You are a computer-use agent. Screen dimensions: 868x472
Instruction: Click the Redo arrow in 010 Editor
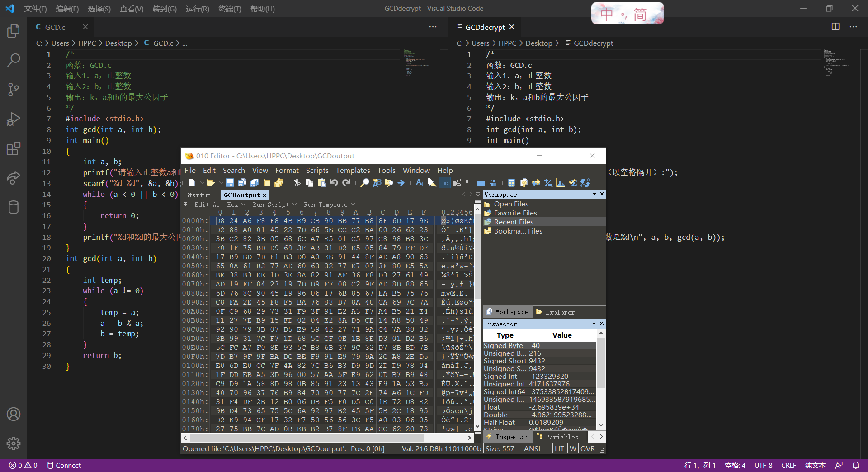click(346, 183)
